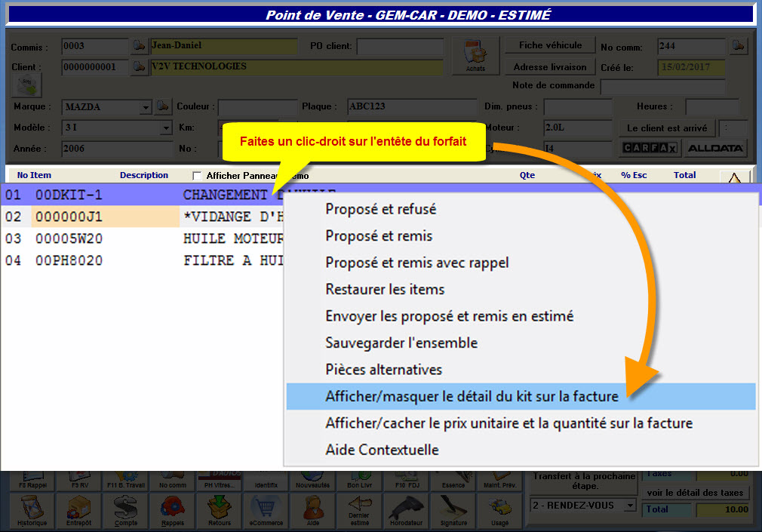Image resolution: width=762 pixels, height=532 pixels.
Task: Click the Le client est arrivé button
Action: pos(667,128)
